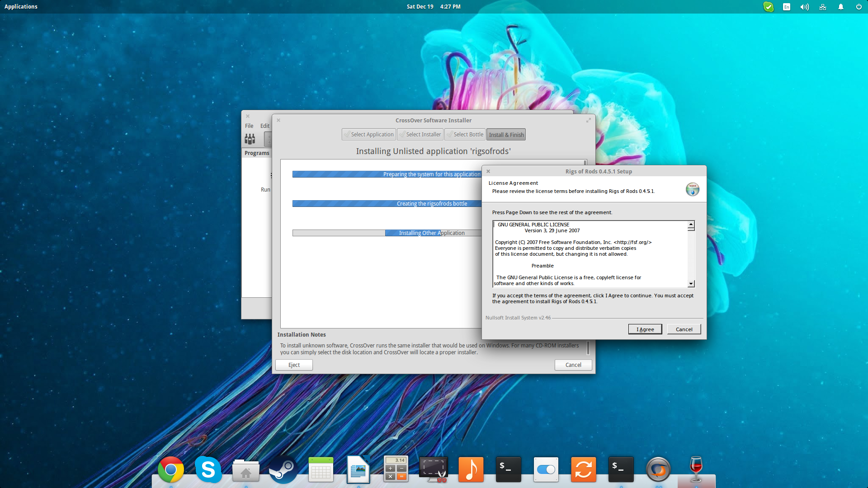Screen dimensions: 868x488
Task: Open the first Terminal dock icon
Action: pyautogui.click(x=509, y=470)
